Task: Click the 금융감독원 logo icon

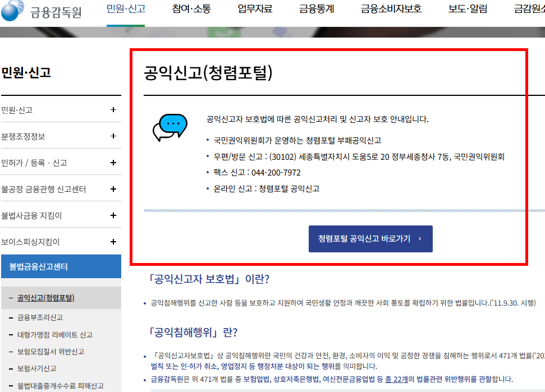Action: pyautogui.click(x=12, y=10)
